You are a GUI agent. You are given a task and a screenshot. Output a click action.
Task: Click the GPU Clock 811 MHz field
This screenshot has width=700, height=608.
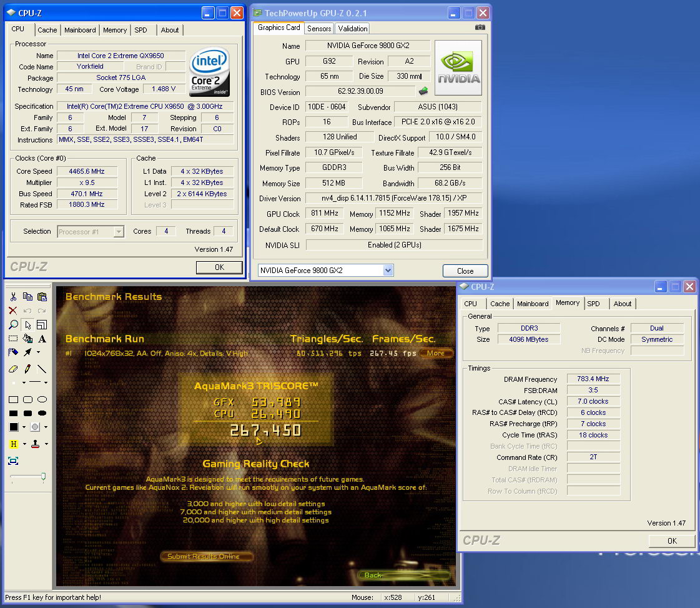pos(325,213)
